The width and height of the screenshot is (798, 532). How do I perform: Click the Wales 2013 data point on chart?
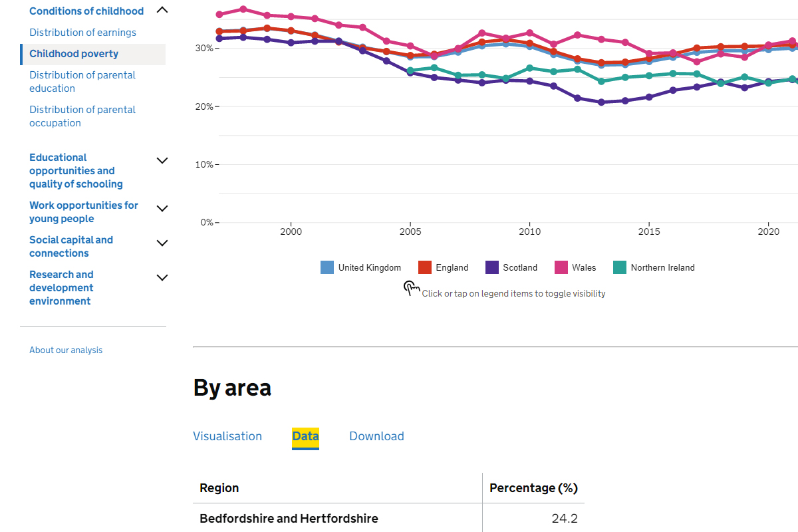click(601, 39)
